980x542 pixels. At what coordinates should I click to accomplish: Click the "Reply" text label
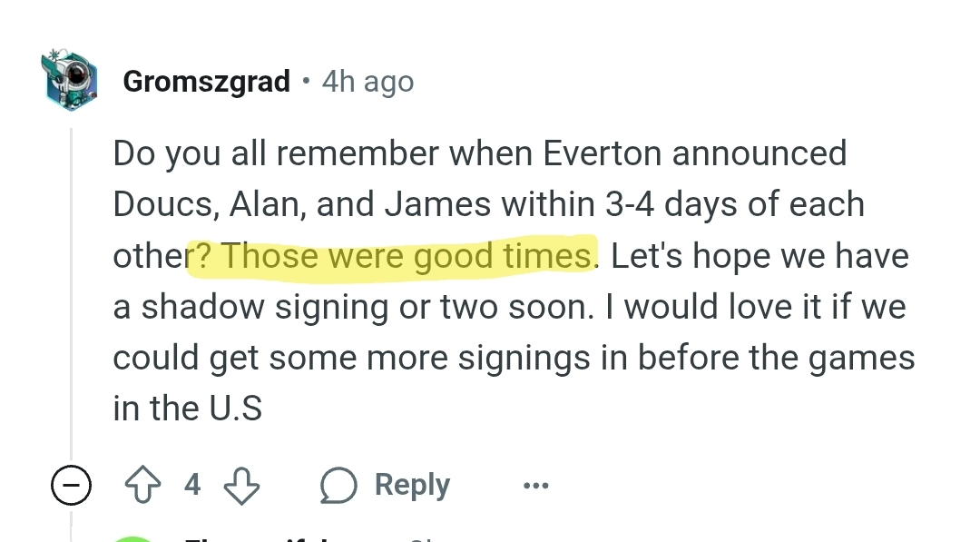point(412,486)
